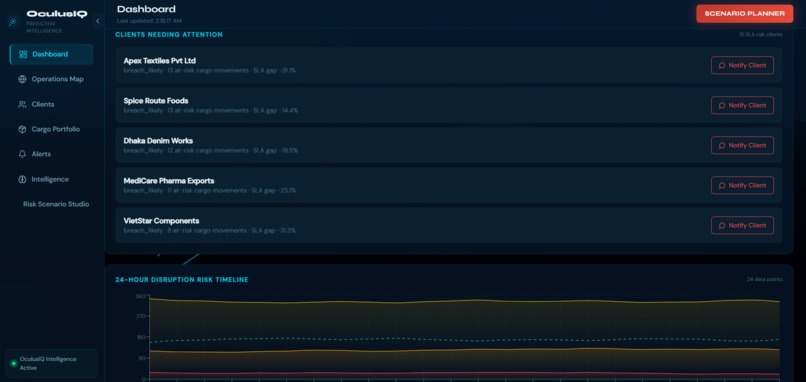
Task: Click the 24-Hour Disruption Risk Timeline heading
Action: click(182, 280)
